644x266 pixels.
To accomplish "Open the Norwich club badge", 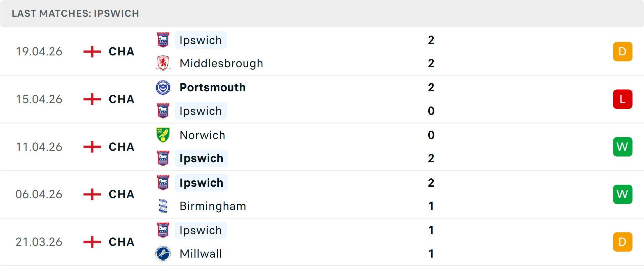I will [x=163, y=135].
